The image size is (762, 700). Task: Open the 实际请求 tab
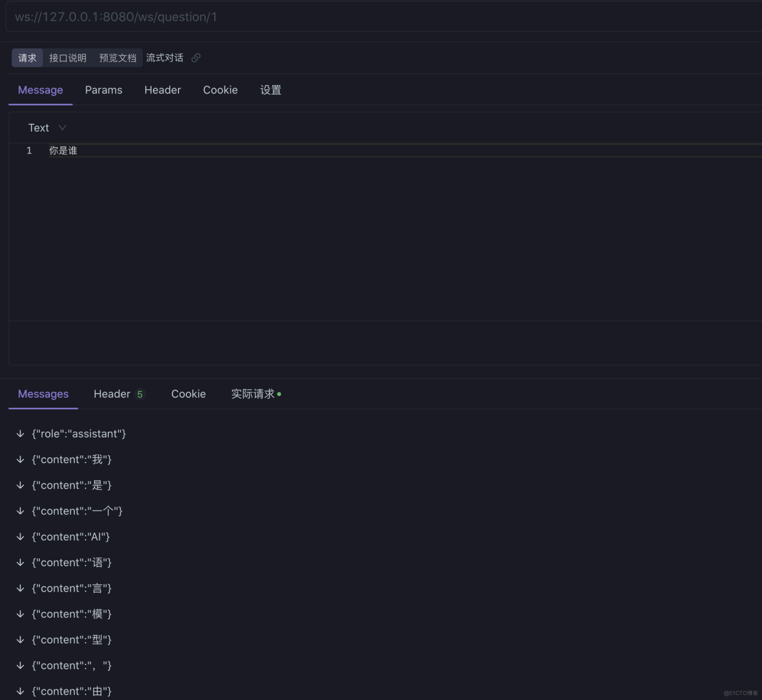coord(256,394)
